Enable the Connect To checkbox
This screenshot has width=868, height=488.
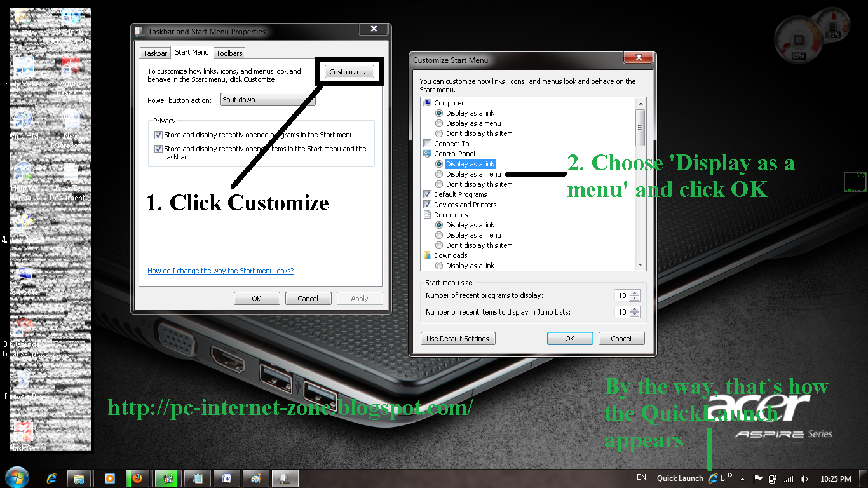(x=427, y=144)
